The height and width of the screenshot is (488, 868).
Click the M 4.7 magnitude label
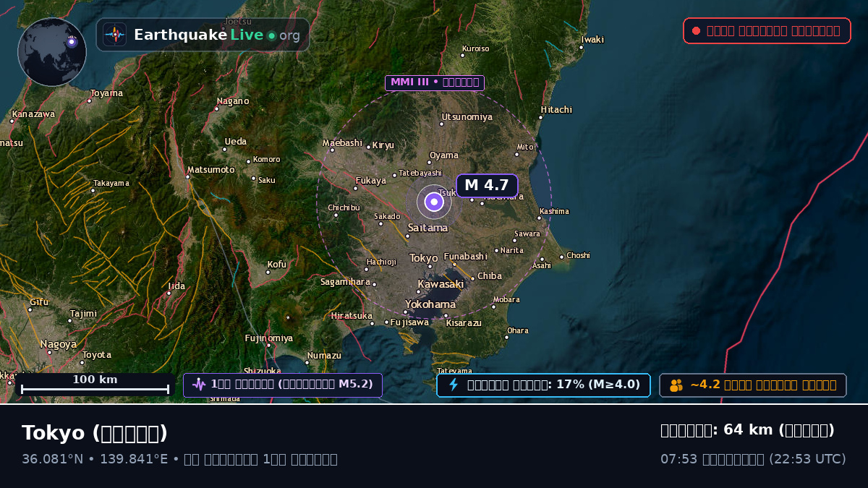tap(487, 185)
